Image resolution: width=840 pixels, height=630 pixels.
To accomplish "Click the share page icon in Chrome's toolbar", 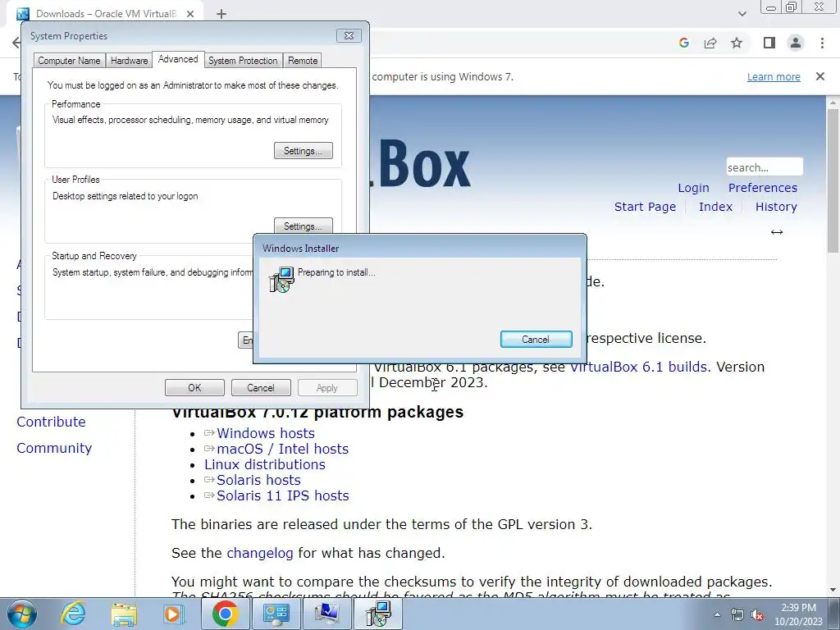I will click(710, 43).
